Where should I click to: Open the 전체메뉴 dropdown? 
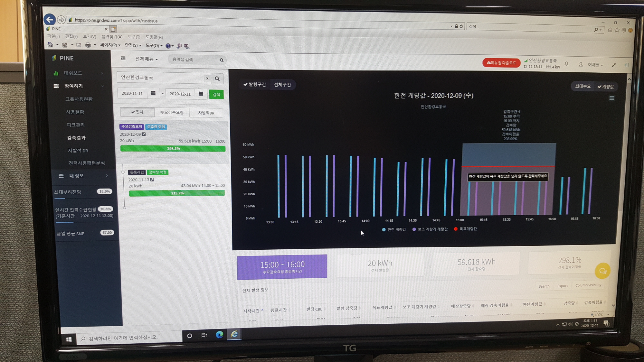click(x=146, y=59)
